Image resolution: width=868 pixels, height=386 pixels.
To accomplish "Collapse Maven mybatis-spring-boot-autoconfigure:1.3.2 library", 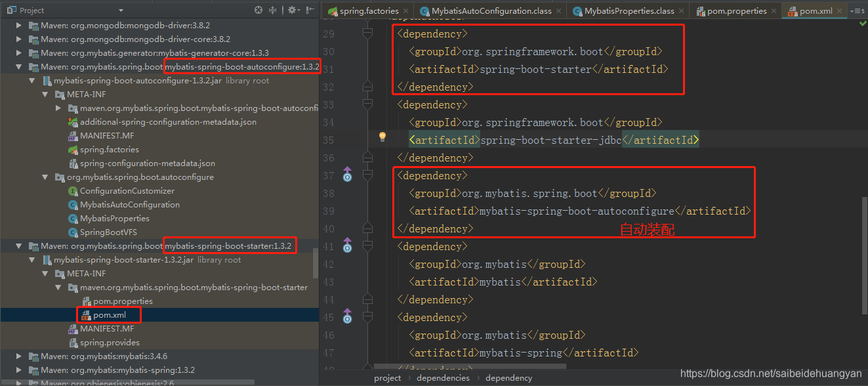I will [19, 67].
